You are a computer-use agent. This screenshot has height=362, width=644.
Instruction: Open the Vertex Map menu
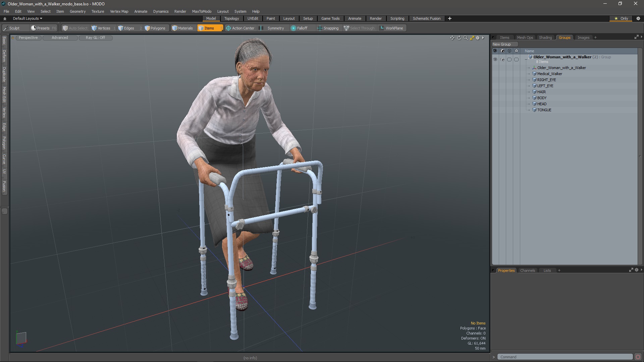click(119, 11)
